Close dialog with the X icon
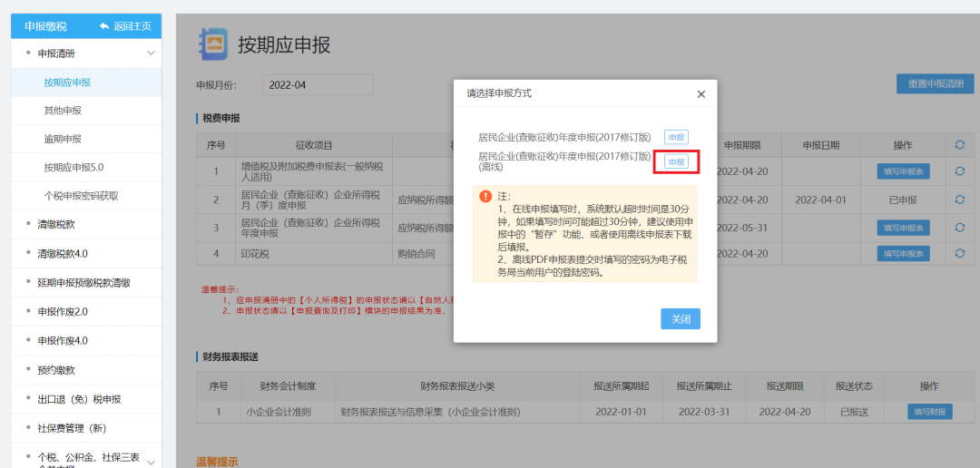This screenshot has width=980, height=468. [x=701, y=94]
